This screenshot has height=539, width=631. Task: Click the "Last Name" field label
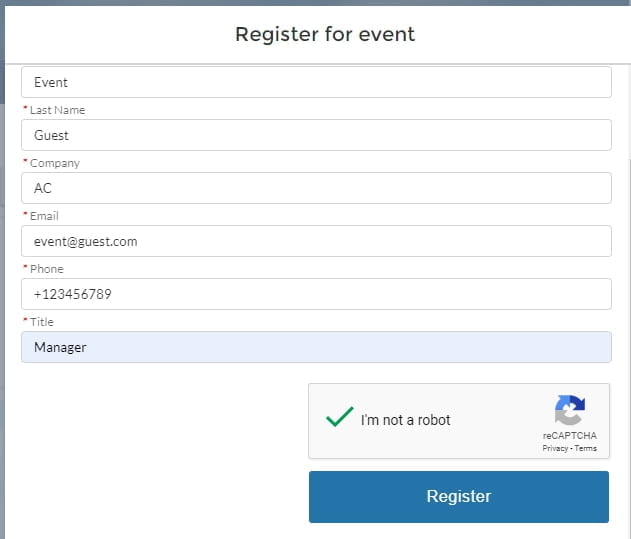(57, 110)
